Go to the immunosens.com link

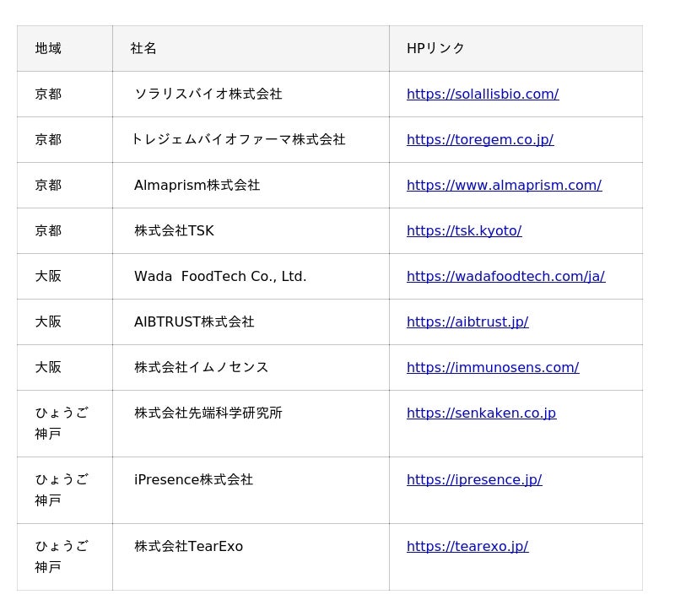[492, 367]
